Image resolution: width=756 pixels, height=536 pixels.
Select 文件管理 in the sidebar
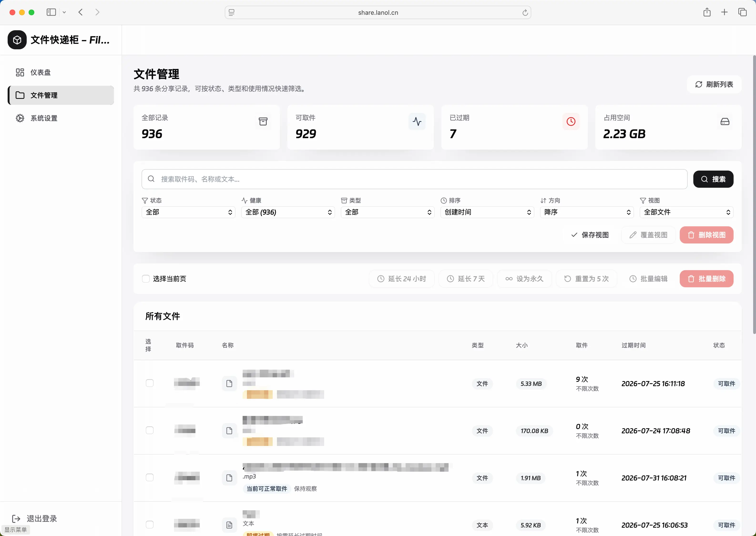pyautogui.click(x=61, y=95)
